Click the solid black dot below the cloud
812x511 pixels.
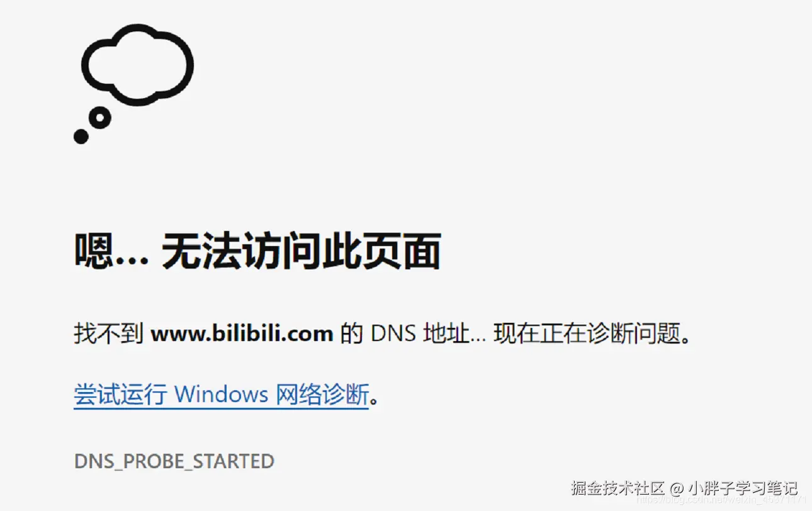[x=81, y=136]
